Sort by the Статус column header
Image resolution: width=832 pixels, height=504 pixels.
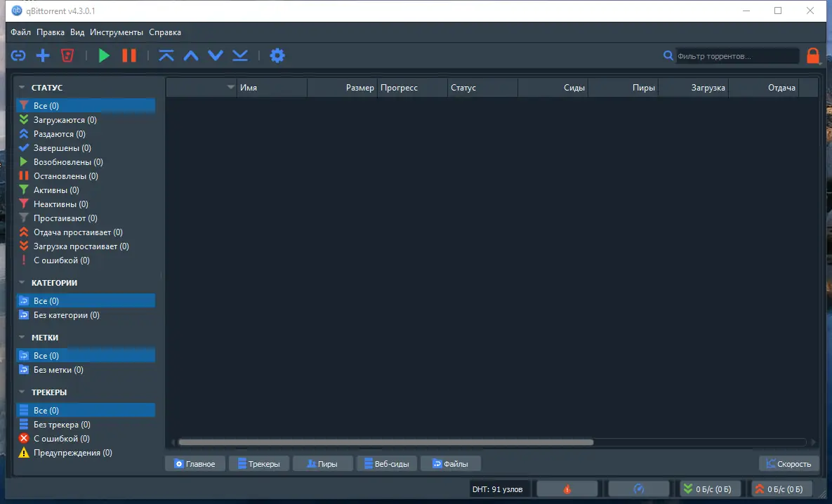pos(482,88)
